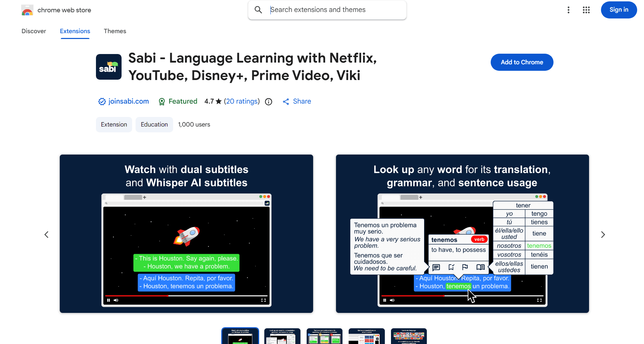Viewport: 644px width, 344px height.
Task: Click the fullscreen icon in the video mockup
Action: click(263, 300)
